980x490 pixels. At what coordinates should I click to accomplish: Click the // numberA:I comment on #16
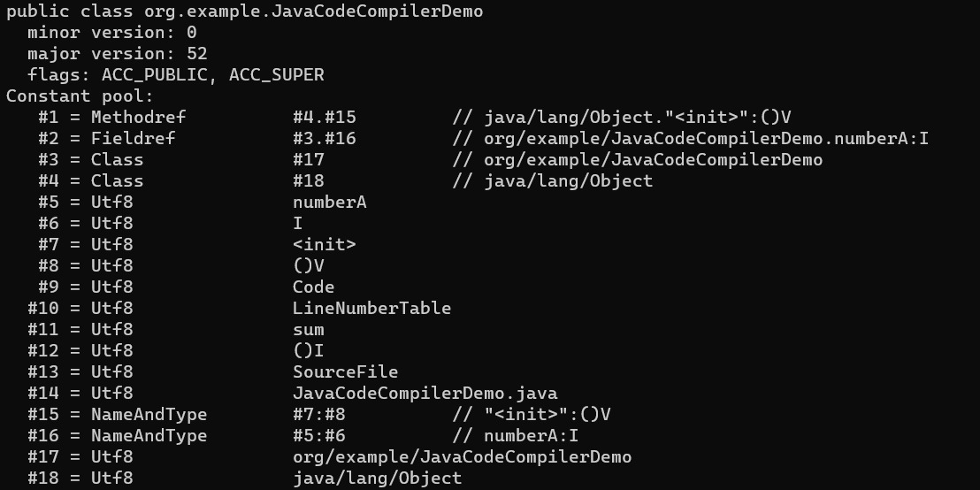[x=515, y=436]
